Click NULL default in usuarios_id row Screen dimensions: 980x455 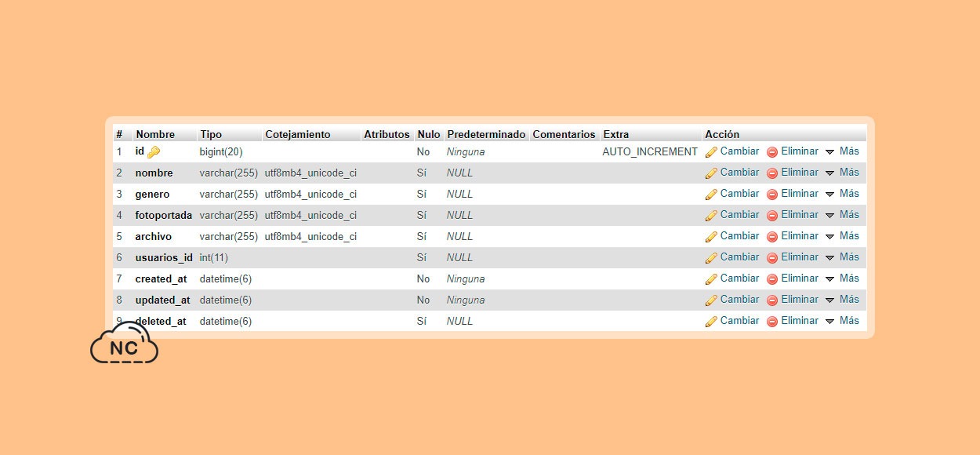[460, 257]
